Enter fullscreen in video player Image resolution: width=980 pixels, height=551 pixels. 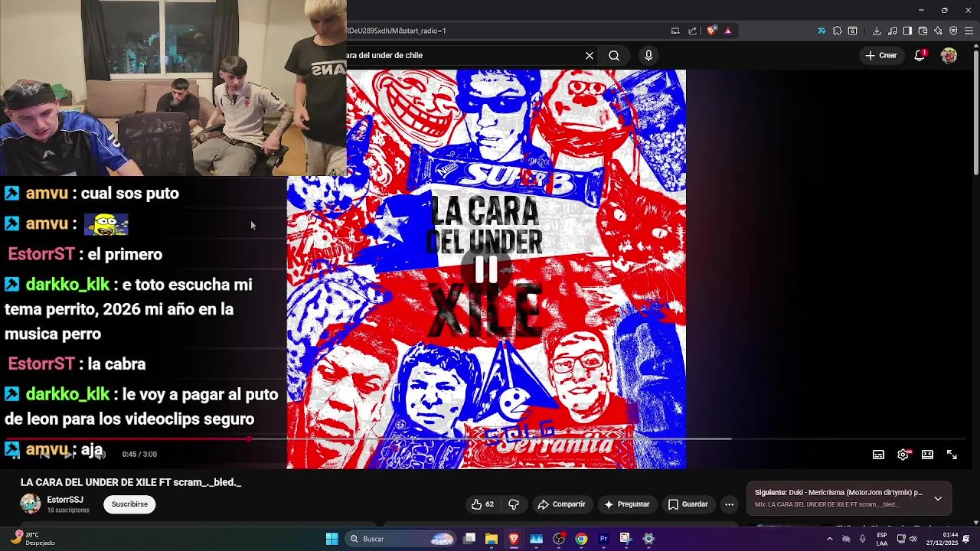[952, 455]
